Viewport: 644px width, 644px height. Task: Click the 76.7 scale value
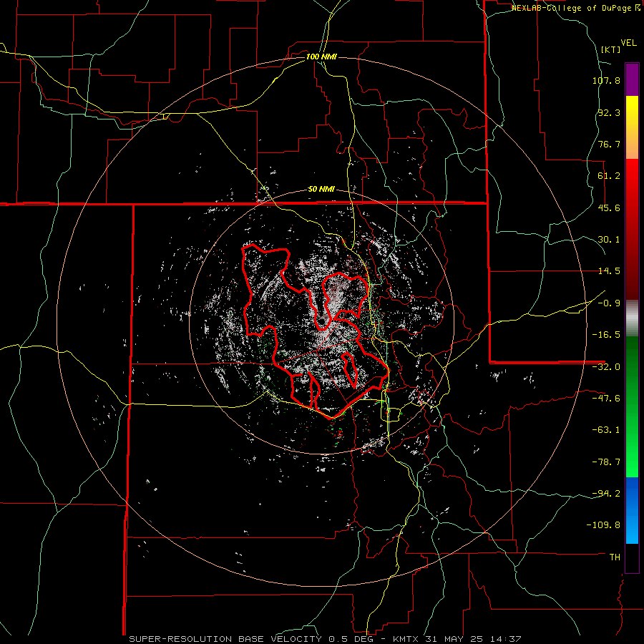coord(609,144)
